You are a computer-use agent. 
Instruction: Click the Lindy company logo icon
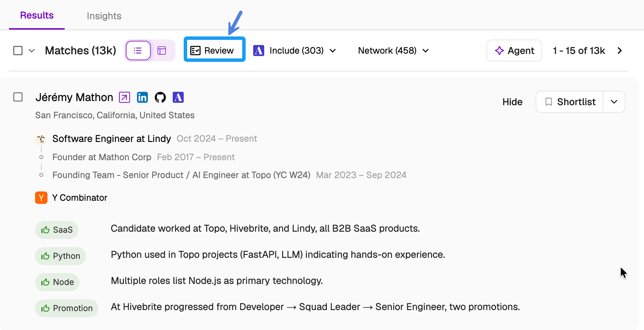click(x=41, y=139)
